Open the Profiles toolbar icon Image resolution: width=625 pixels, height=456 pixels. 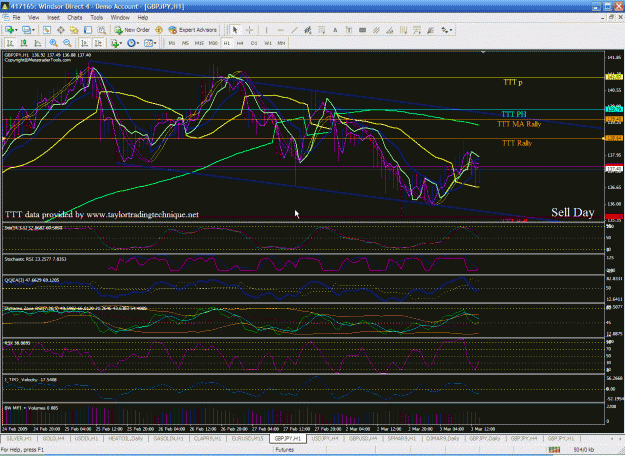point(26,30)
